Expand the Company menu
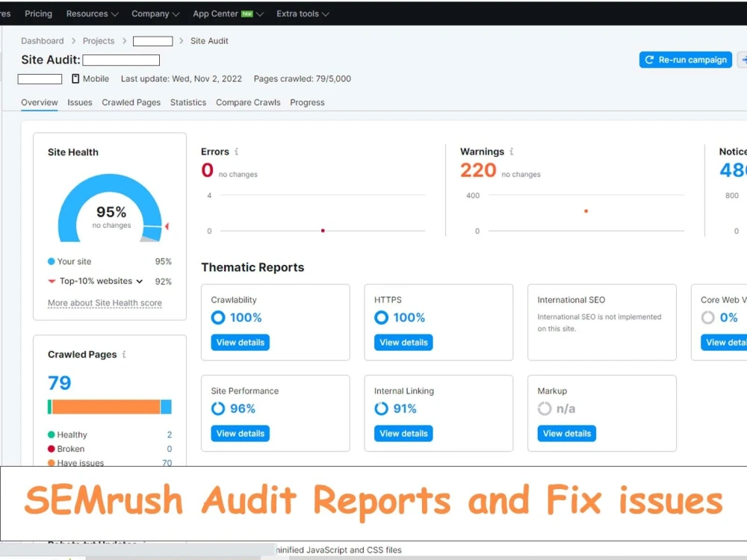The width and height of the screenshot is (747, 560). tap(155, 13)
